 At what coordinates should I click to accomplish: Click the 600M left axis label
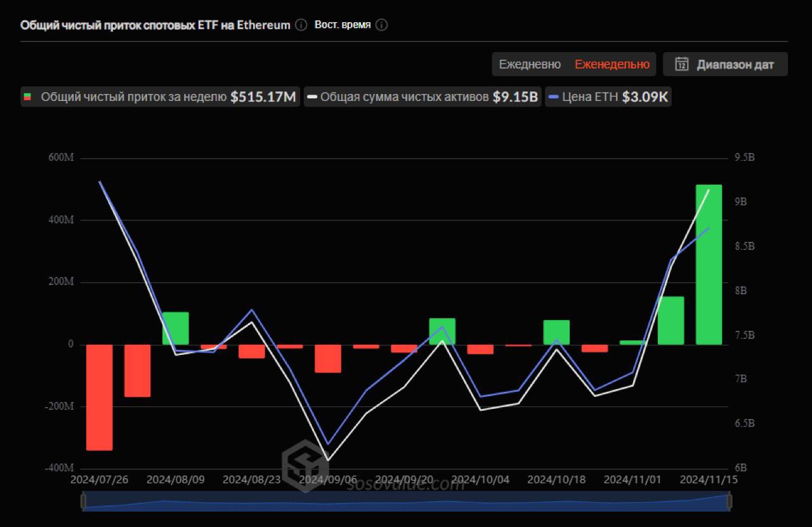61,158
